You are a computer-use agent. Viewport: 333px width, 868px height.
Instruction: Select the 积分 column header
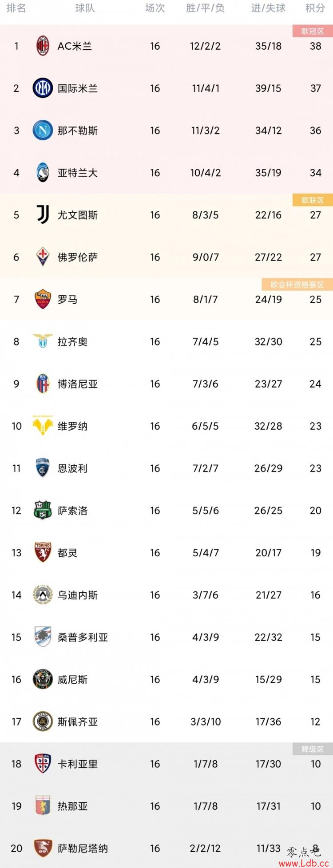click(315, 8)
